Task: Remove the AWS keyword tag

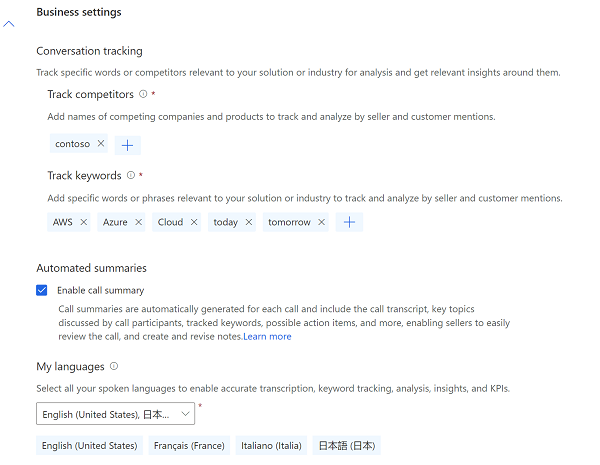Action: coord(84,222)
